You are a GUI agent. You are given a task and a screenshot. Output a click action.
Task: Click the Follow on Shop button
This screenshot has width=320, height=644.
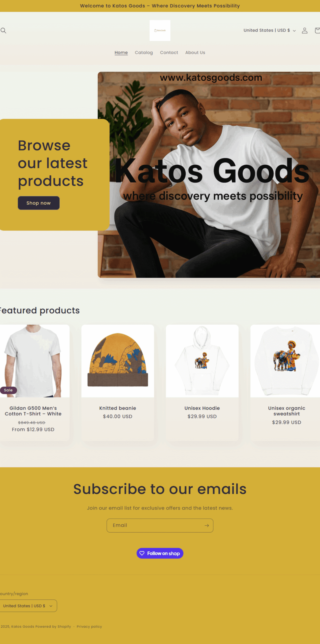click(x=160, y=553)
